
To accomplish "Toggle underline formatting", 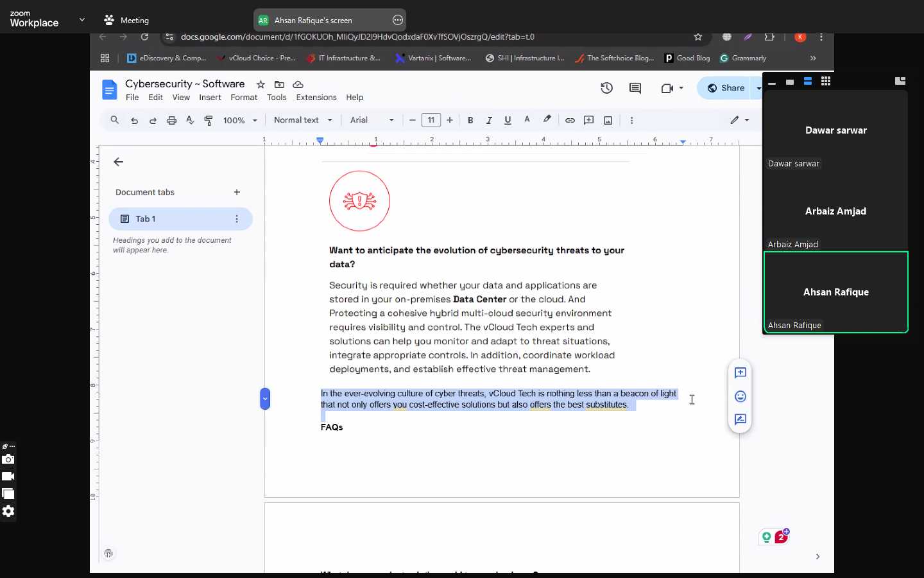I will [x=508, y=120].
